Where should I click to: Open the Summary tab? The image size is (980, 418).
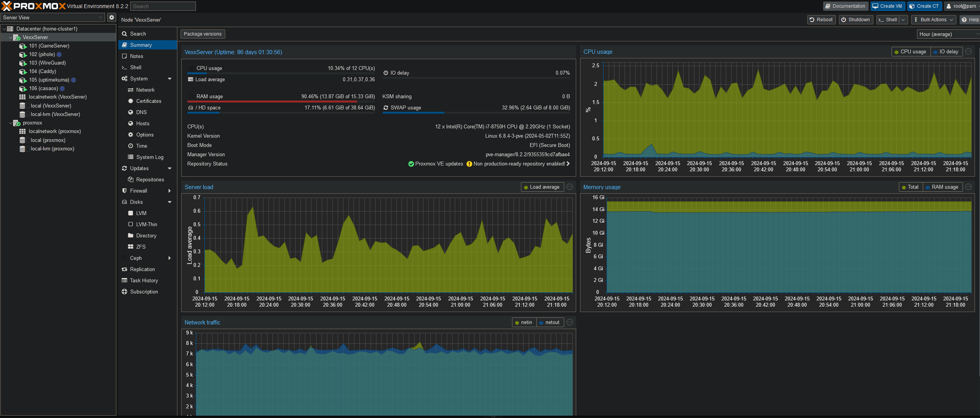[140, 45]
